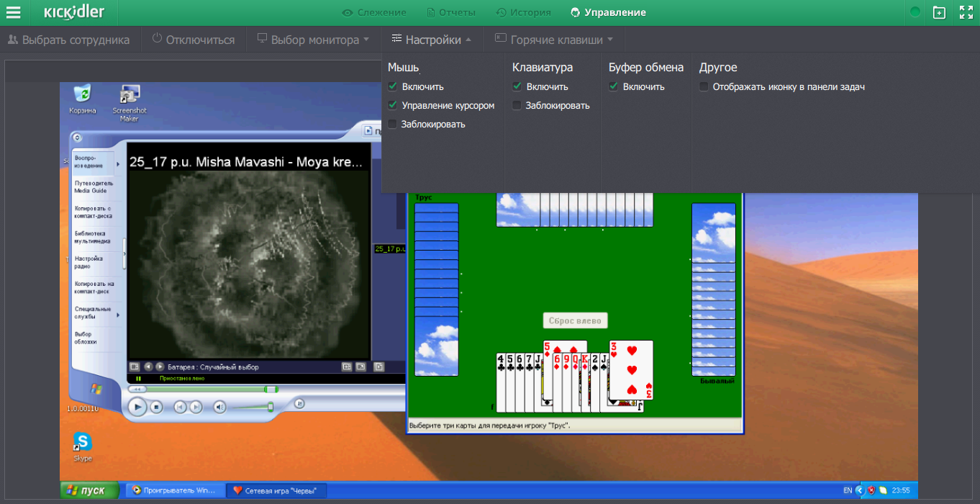The width and height of the screenshot is (980, 504).
Task: Collapse the Настройки dropdown
Action: click(x=432, y=40)
